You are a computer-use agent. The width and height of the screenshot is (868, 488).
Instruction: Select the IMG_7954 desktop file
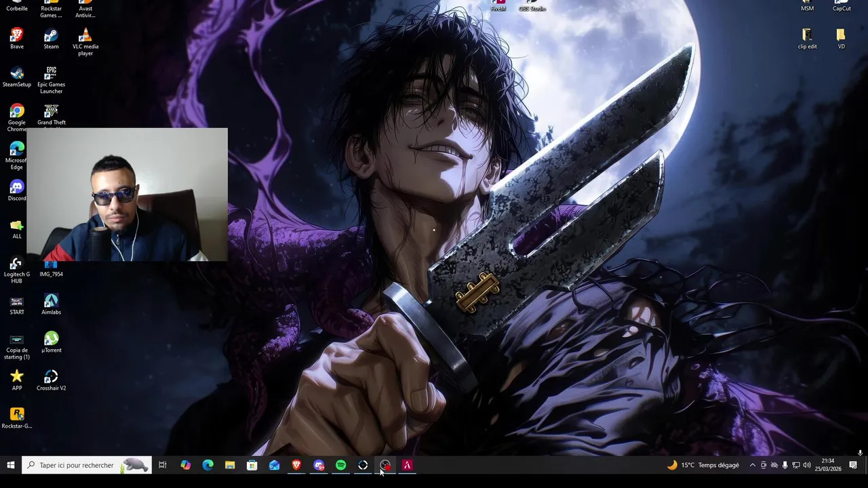tap(51, 269)
